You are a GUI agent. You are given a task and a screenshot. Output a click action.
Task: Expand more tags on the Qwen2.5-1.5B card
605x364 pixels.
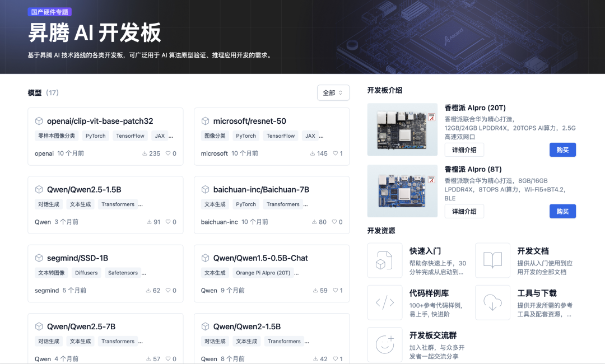tap(141, 205)
